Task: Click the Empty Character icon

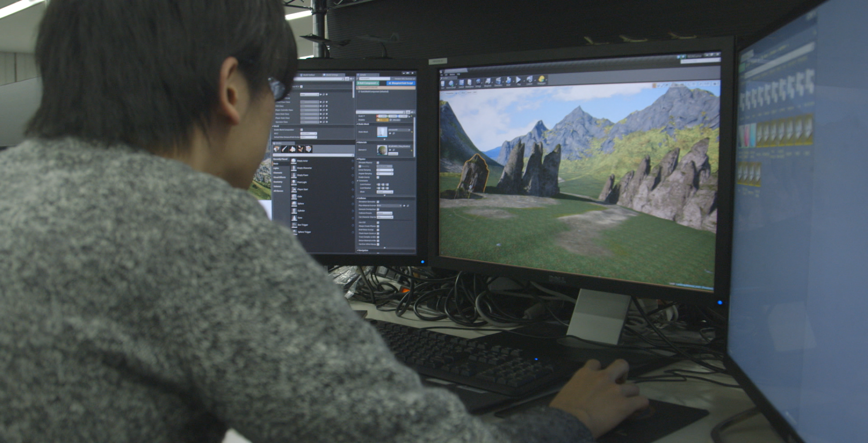Action: point(294,168)
